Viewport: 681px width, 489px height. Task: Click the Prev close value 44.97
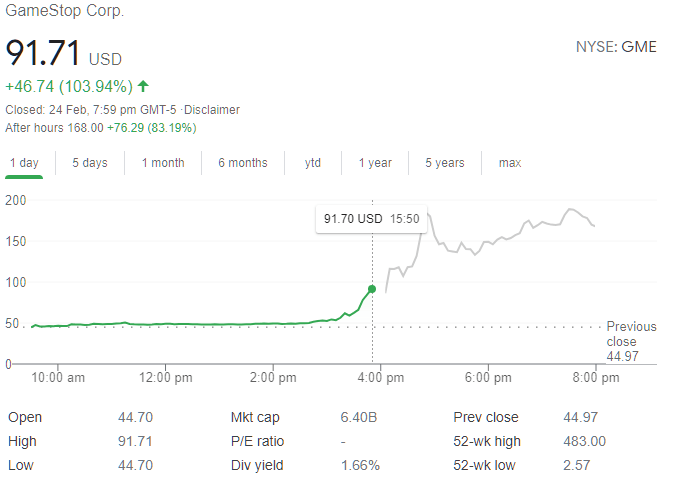(x=581, y=417)
